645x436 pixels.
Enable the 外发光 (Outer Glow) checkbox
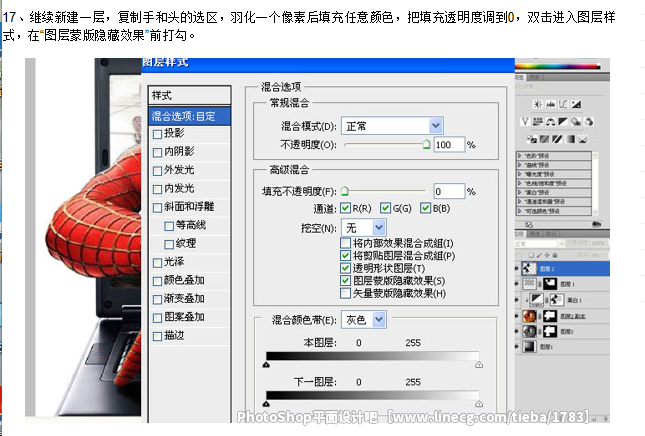click(x=157, y=171)
